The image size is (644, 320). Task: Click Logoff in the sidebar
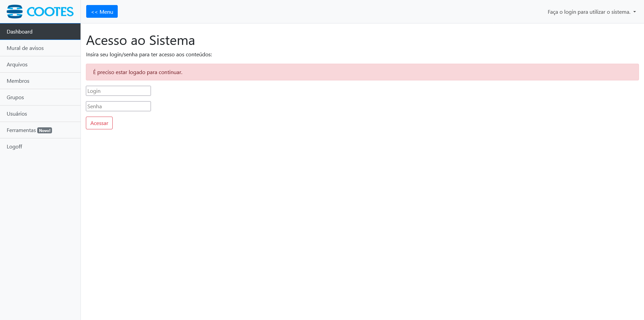(x=14, y=146)
